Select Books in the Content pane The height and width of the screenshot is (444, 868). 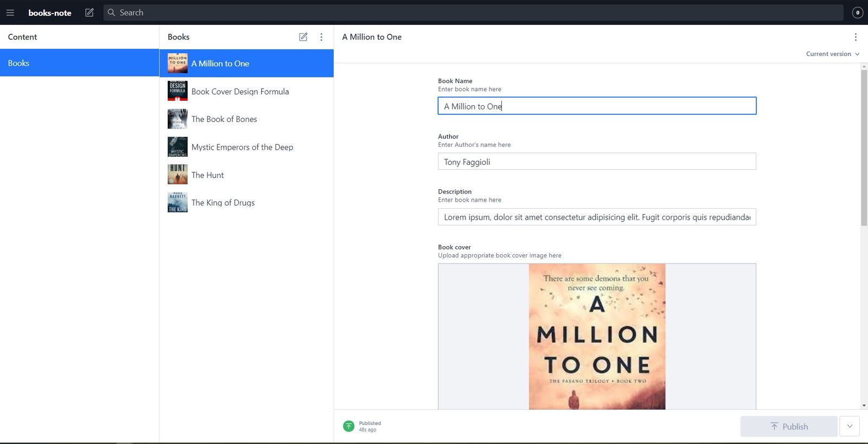coord(79,63)
